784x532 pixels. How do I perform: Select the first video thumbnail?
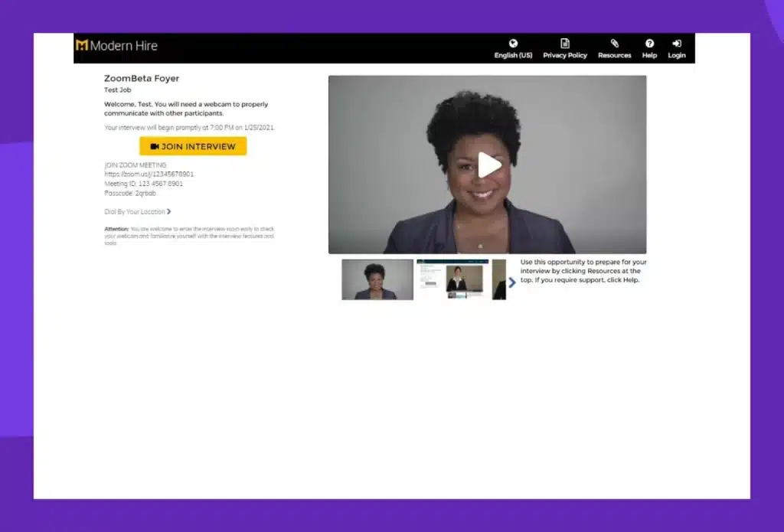tap(377, 279)
